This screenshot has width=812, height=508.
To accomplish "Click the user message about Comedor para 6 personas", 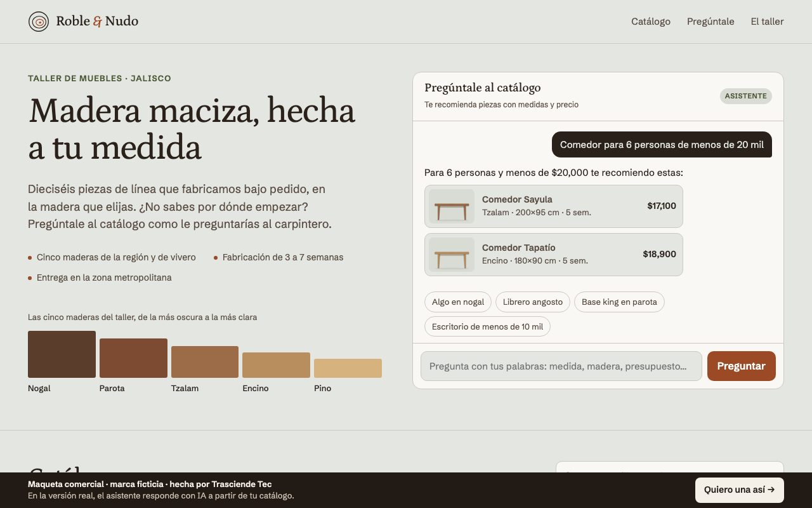I will point(662,145).
